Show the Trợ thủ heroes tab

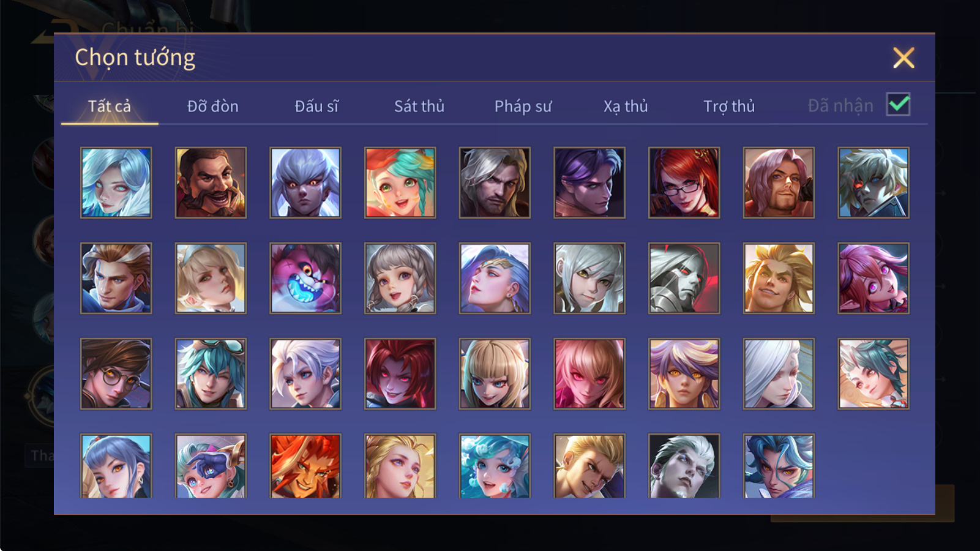coord(729,106)
